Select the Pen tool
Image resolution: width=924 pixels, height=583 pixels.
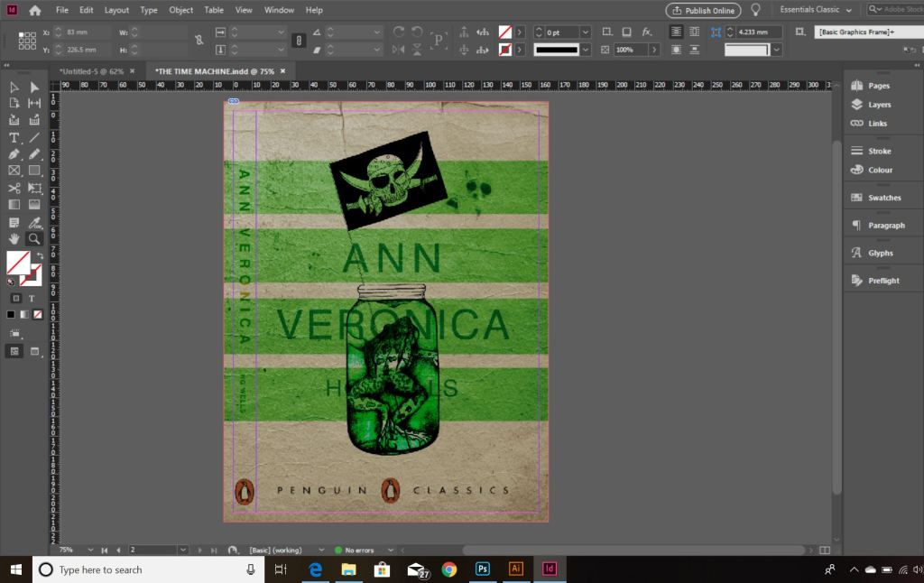14,154
